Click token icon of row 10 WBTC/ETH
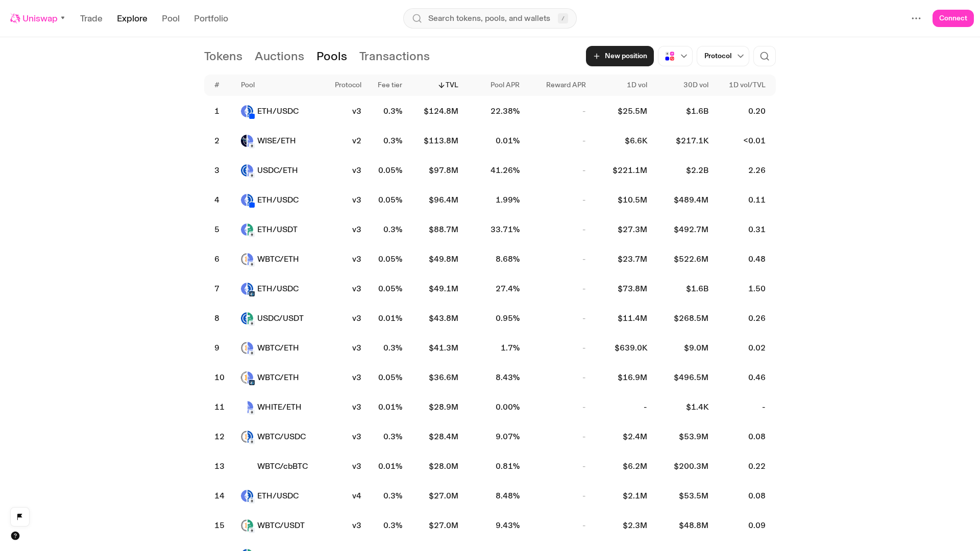 coord(247,378)
